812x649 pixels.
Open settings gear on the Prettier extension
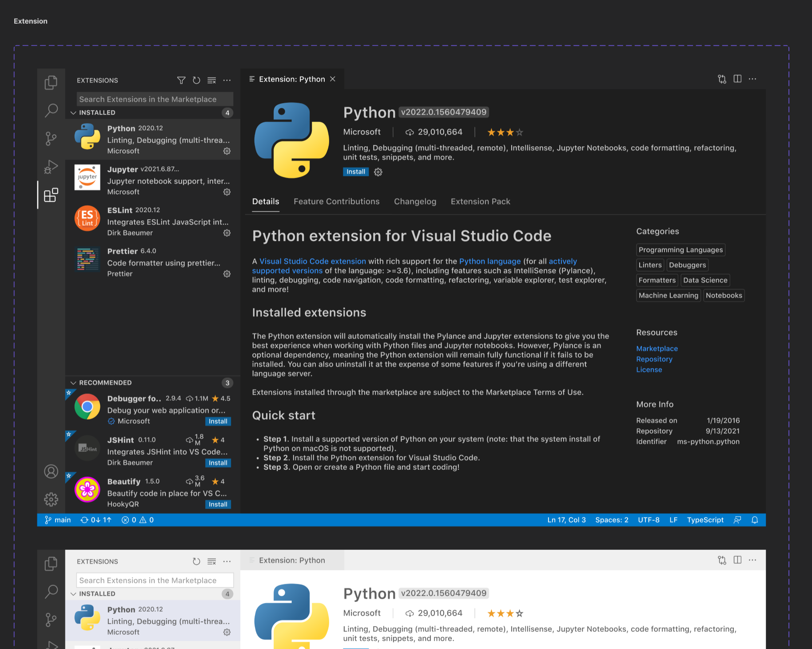tap(227, 274)
